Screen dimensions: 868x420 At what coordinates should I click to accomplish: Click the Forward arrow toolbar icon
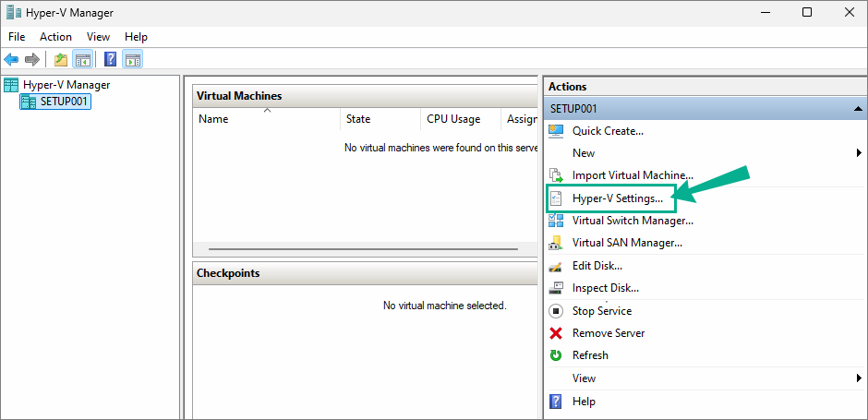click(32, 59)
